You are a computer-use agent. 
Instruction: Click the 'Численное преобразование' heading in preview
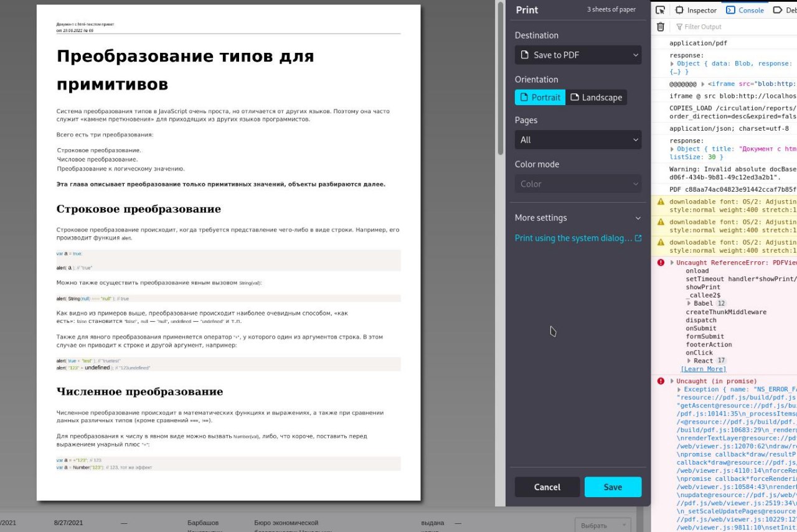[139, 391]
